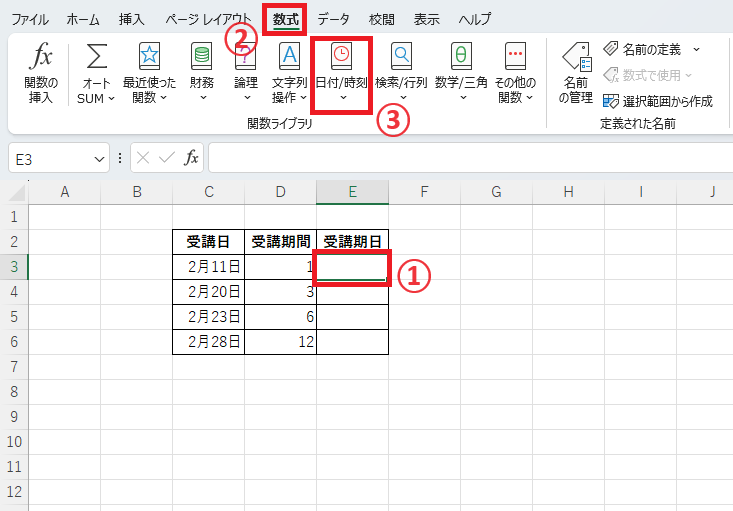The image size is (733, 511).
Task: Click the formula bar three-dot handle
Action: click(x=120, y=158)
